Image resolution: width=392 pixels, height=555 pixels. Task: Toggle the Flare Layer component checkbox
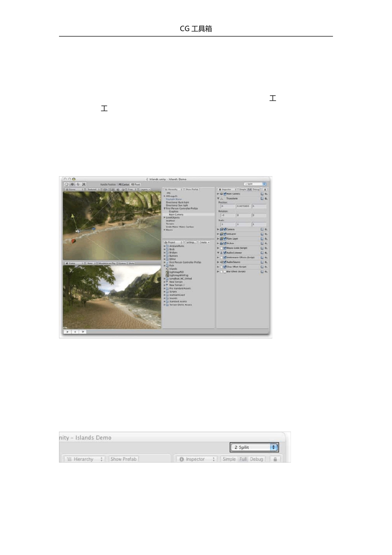tap(225, 239)
